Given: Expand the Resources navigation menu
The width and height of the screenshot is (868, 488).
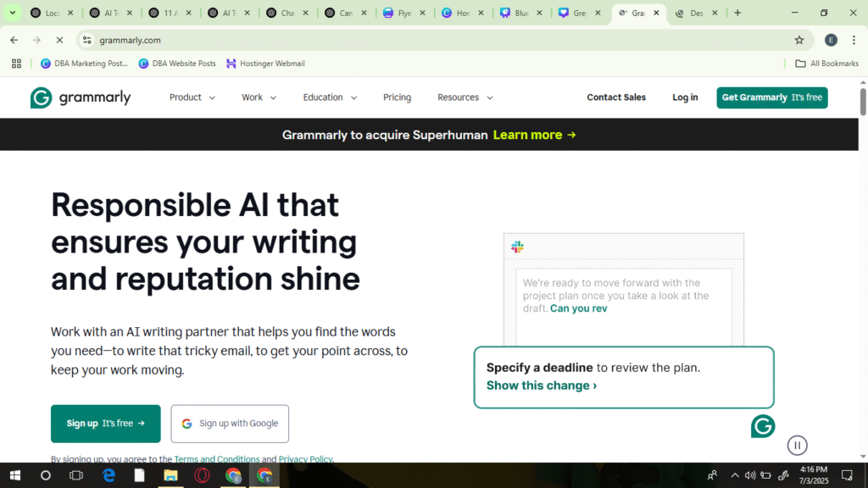Looking at the screenshot, I should 465,97.
